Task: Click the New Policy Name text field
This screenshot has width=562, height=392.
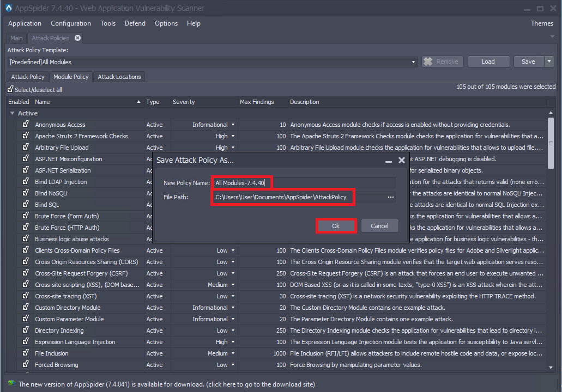Action: tap(304, 183)
